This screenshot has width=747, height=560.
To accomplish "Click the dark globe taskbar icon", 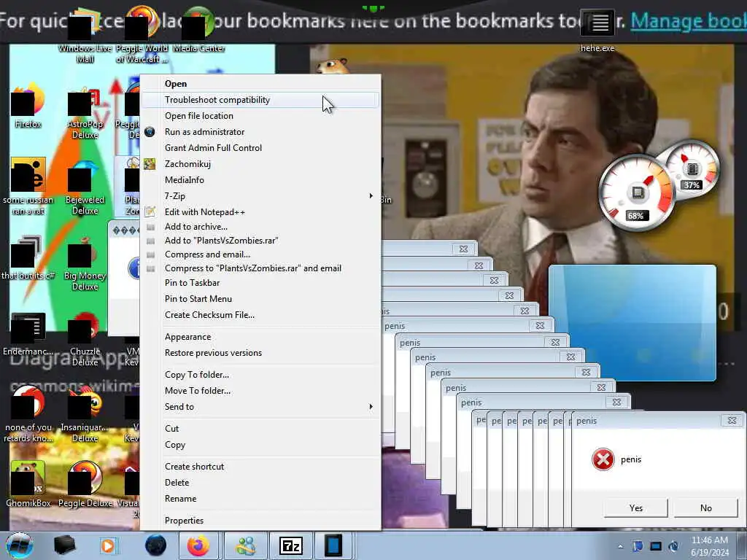I will coord(155,545).
